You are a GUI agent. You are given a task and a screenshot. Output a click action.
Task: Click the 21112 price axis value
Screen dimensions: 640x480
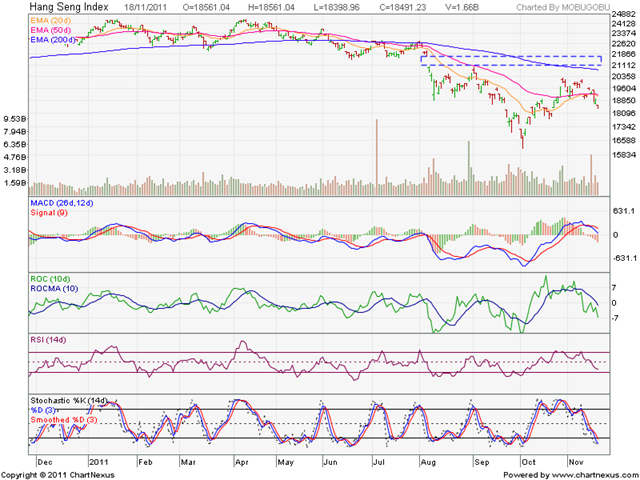624,65
